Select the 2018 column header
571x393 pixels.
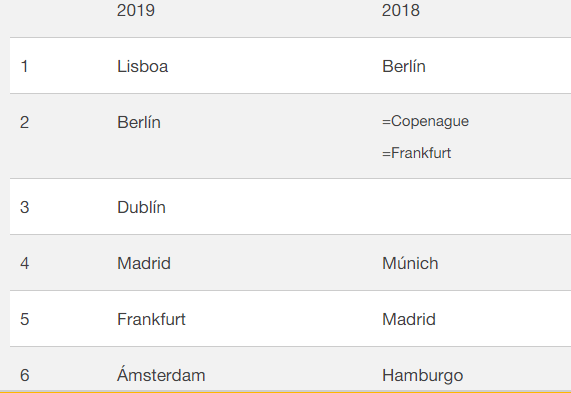401,10
